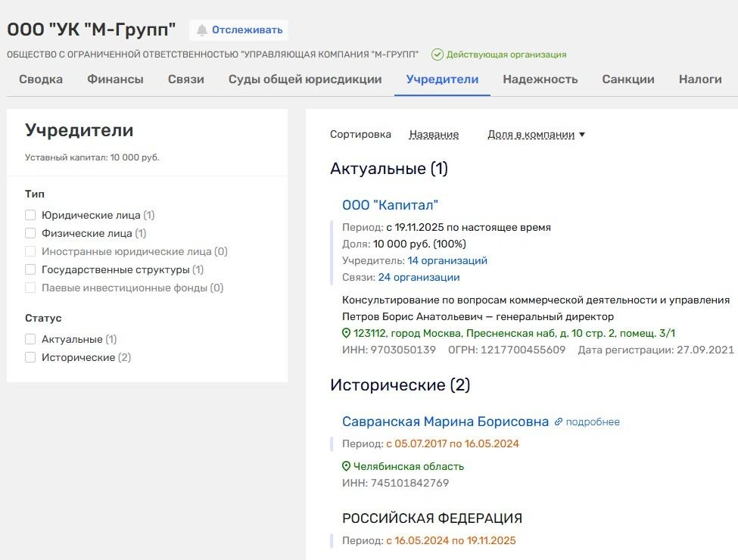The image size is (738, 560).
Task: Toggle the sort arrow beside Доля в компании
Action: (582, 135)
